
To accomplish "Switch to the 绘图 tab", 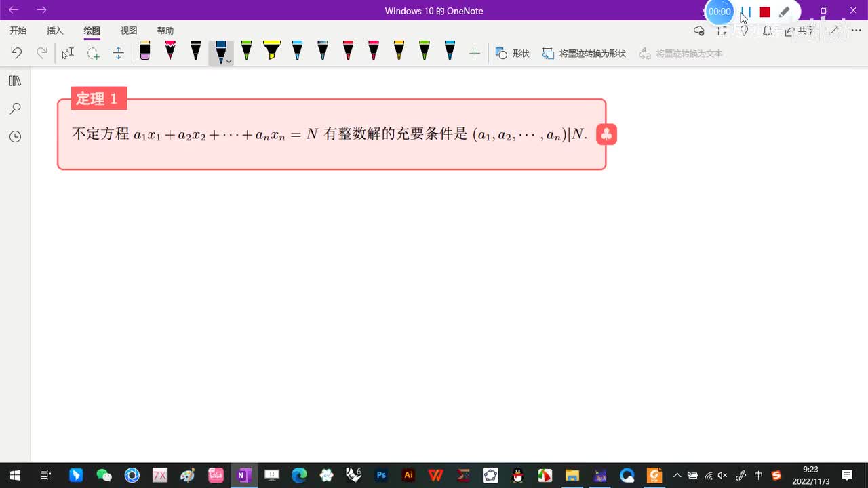I will tap(92, 30).
